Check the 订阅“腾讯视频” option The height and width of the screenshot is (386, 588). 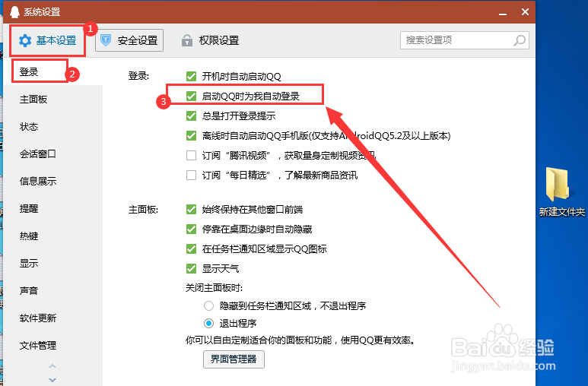point(191,155)
